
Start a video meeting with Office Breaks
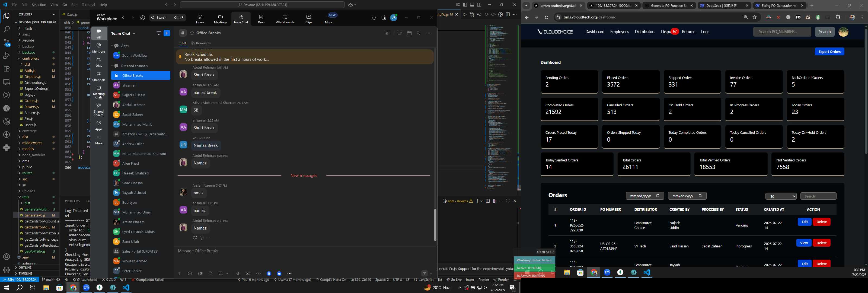pyautogui.click(x=400, y=33)
